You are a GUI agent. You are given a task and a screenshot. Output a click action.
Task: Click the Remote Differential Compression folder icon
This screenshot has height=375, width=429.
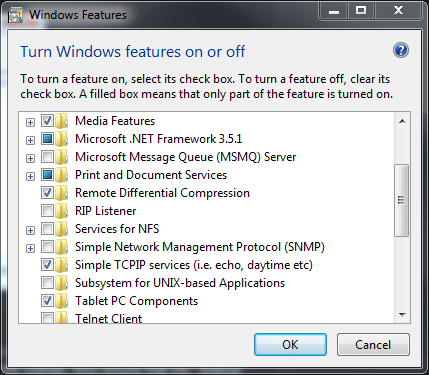click(x=62, y=193)
